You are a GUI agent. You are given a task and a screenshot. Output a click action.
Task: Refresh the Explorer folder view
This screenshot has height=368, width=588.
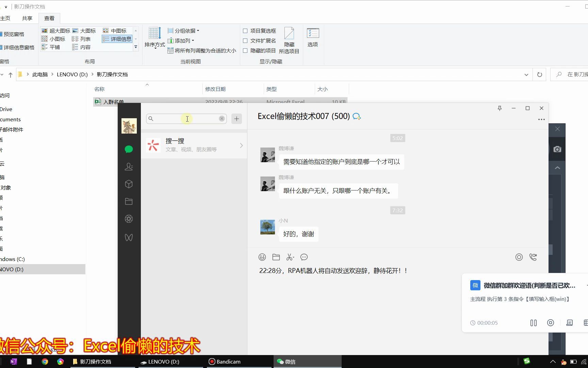pos(540,75)
